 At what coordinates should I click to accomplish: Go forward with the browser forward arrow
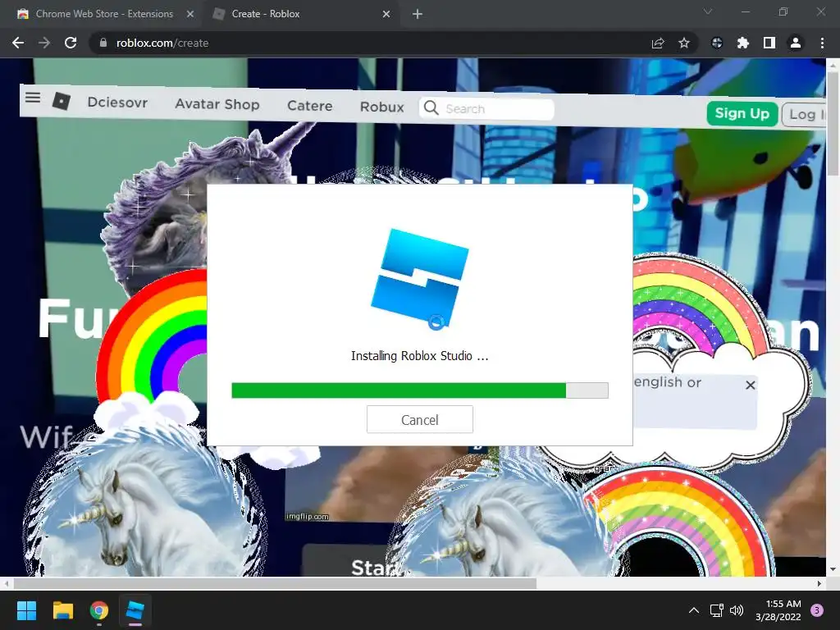point(44,43)
